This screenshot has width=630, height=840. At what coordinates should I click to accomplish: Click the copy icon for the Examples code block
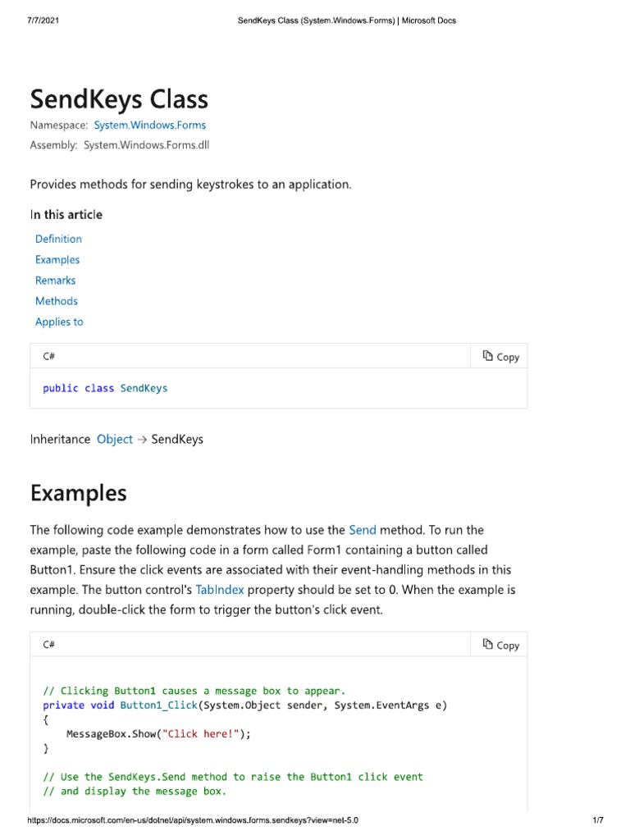(x=488, y=645)
